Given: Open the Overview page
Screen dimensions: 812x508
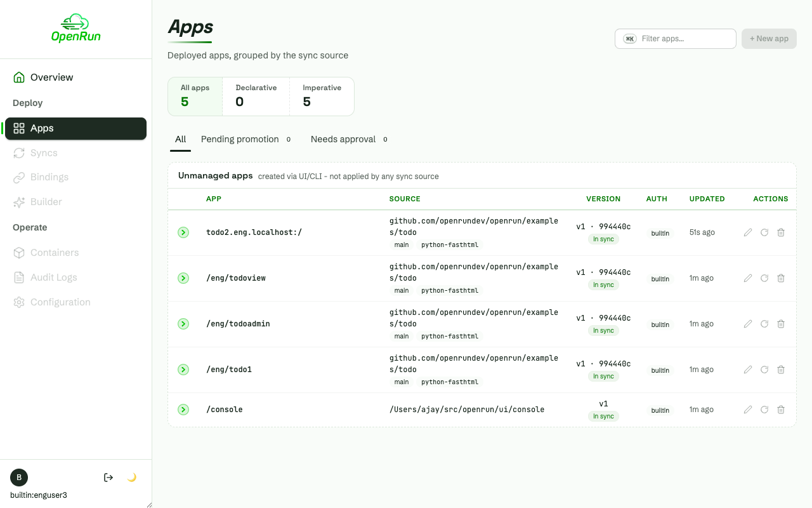Looking at the screenshot, I should 75,77.
